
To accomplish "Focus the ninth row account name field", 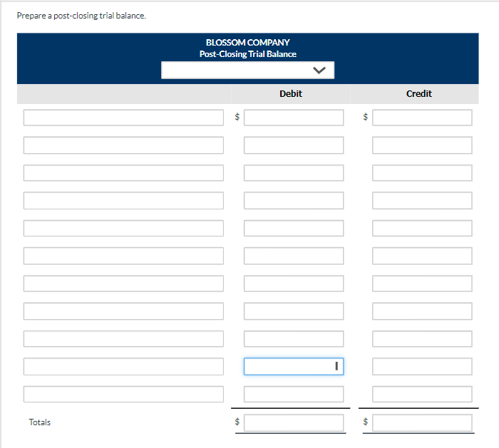I will (x=123, y=338).
